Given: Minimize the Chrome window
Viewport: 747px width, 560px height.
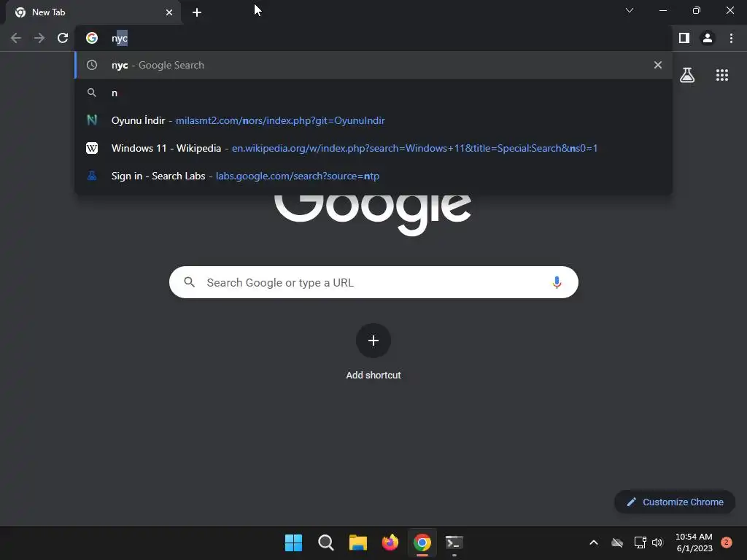Looking at the screenshot, I should pos(662,10).
